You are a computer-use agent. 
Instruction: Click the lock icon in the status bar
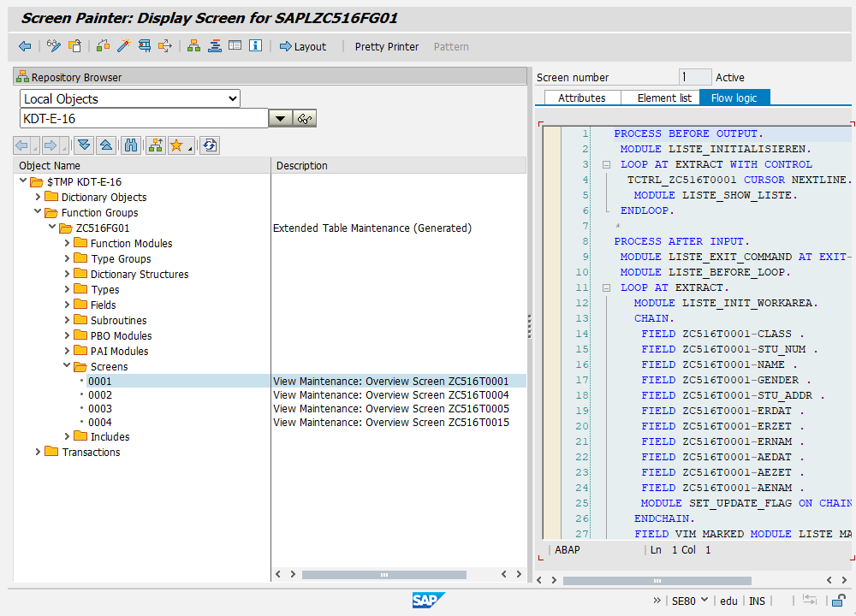[839, 601]
